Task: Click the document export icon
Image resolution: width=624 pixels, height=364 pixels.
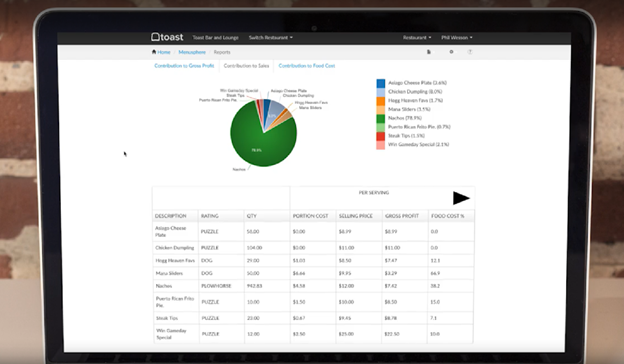Action: click(x=429, y=52)
